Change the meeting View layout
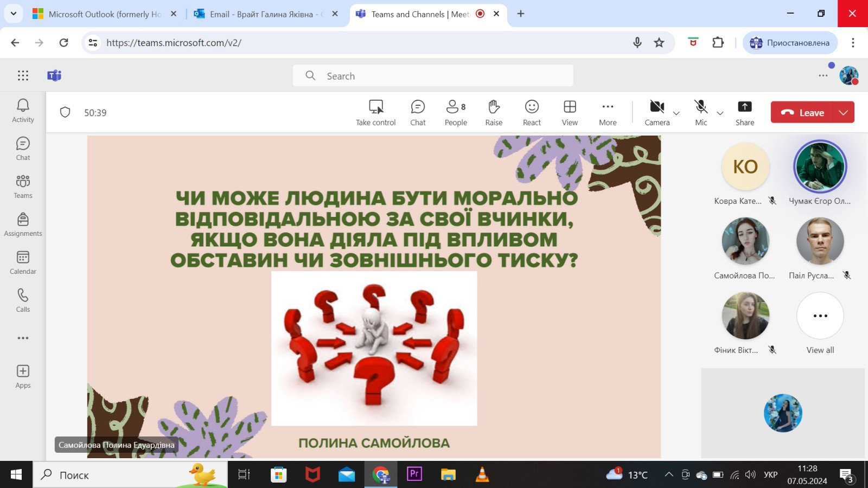The width and height of the screenshot is (868, 488). pos(570,113)
